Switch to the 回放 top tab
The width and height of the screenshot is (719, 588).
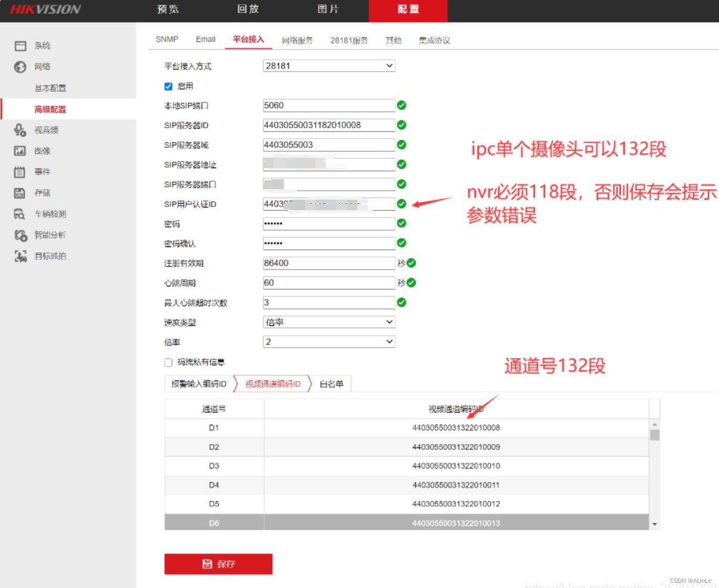coord(248,9)
